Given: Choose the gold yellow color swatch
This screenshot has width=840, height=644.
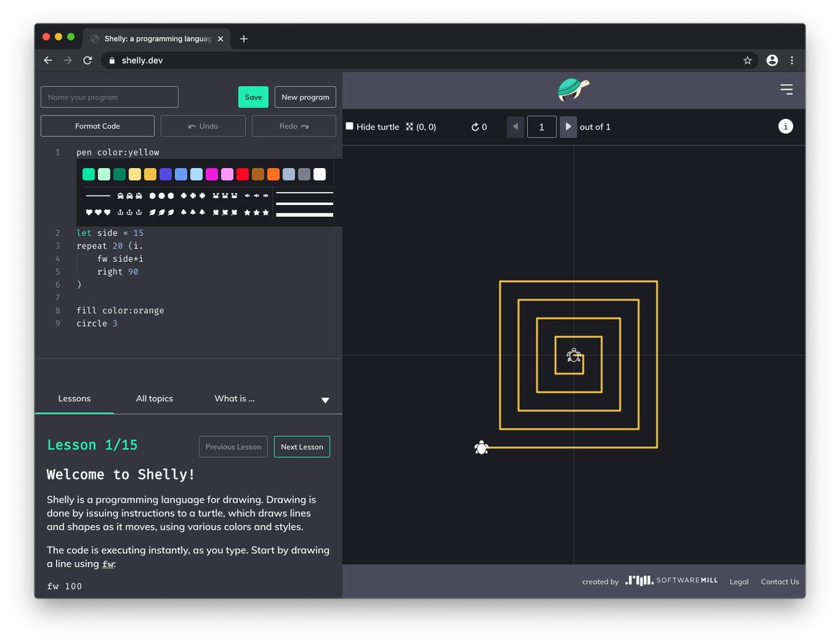Looking at the screenshot, I should pos(150,174).
